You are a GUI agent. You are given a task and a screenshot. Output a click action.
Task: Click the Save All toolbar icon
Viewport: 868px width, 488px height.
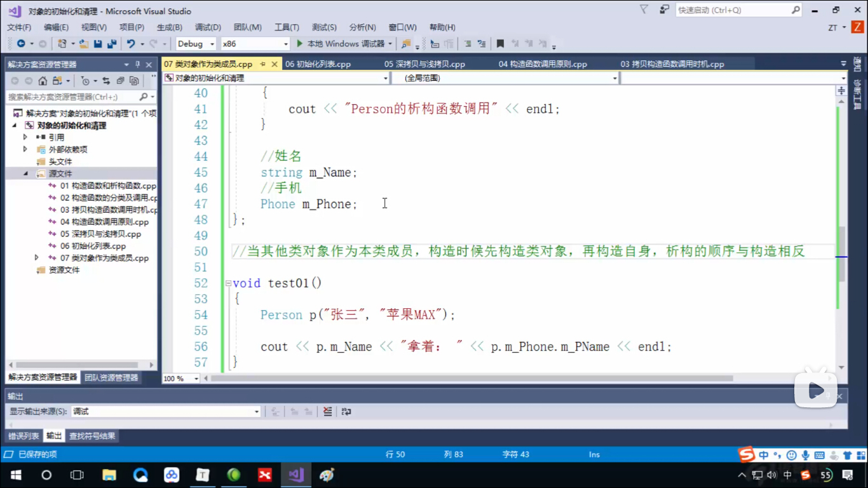(x=112, y=44)
